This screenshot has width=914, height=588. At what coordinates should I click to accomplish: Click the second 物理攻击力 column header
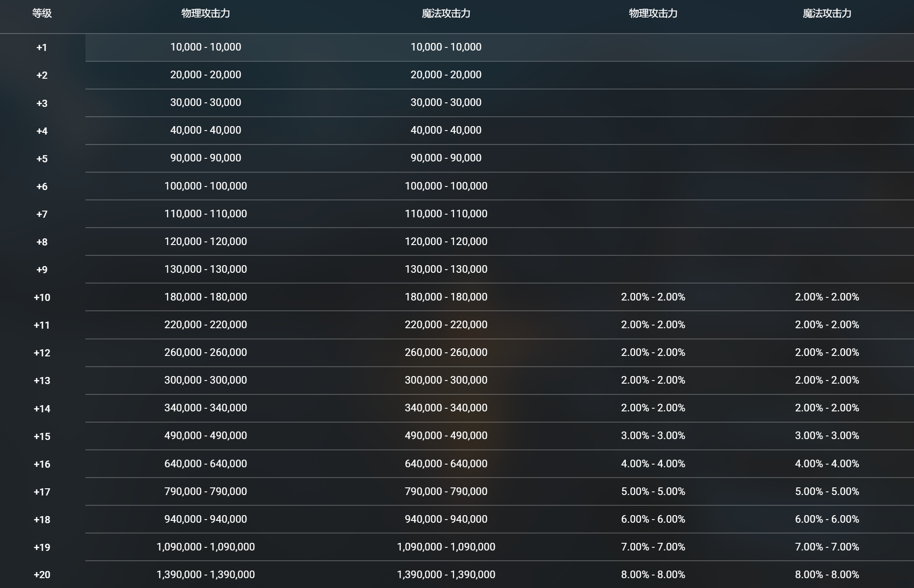(653, 13)
